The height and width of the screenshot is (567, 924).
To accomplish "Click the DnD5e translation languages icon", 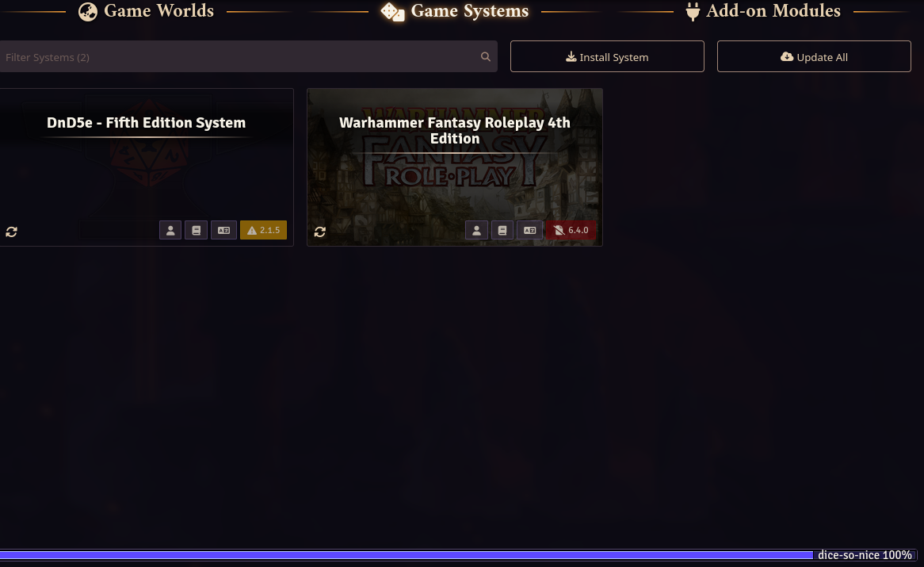I will [x=223, y=230].
